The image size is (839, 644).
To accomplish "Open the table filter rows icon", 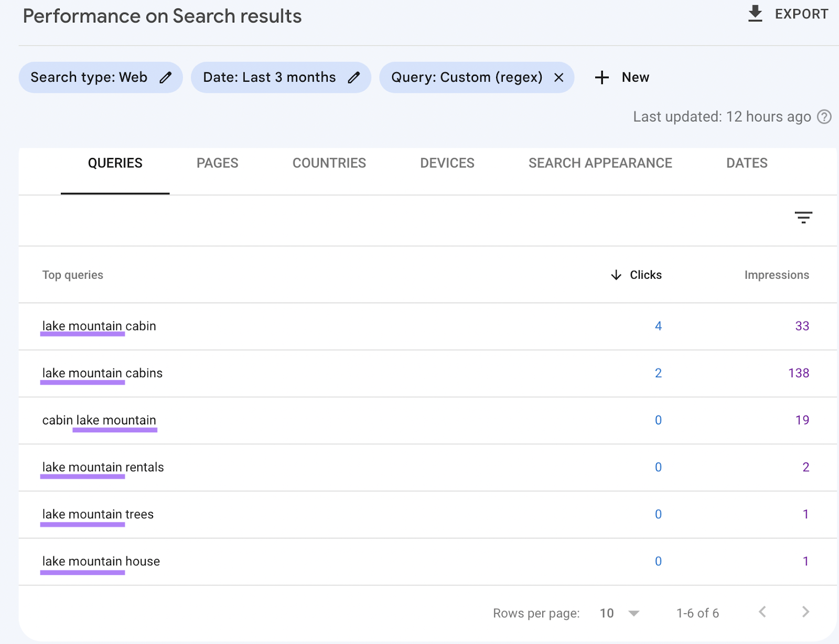I will (803, 217).
